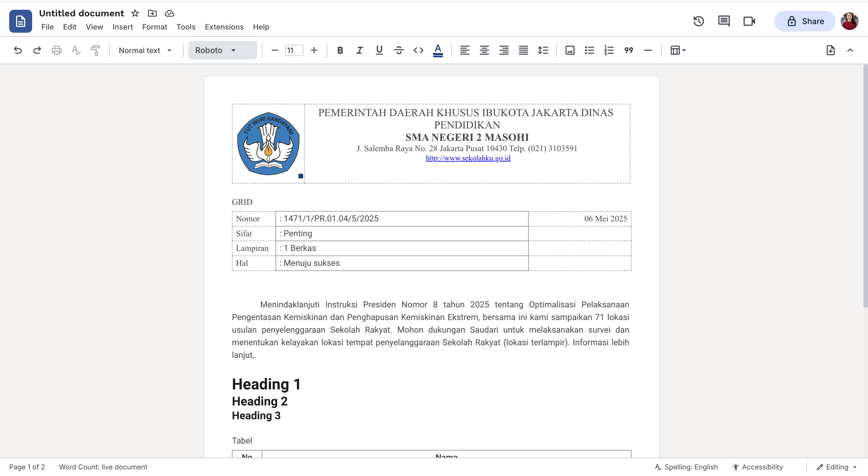Star the Untitled document
868x476 pixels.
(135, 13)
